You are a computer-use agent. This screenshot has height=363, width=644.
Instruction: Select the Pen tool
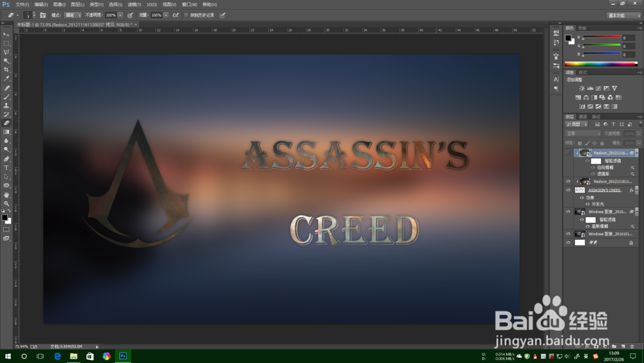pyautogui.click(x=6, y=159)
